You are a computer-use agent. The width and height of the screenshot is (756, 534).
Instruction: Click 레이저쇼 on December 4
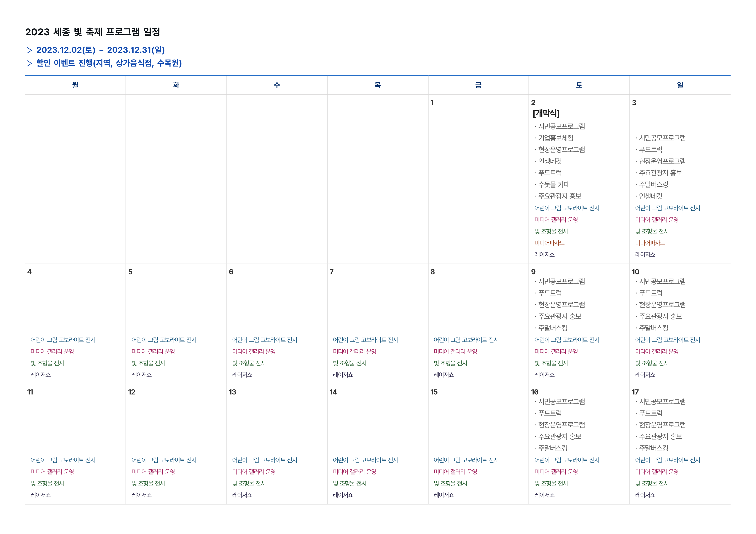[41, 375]
